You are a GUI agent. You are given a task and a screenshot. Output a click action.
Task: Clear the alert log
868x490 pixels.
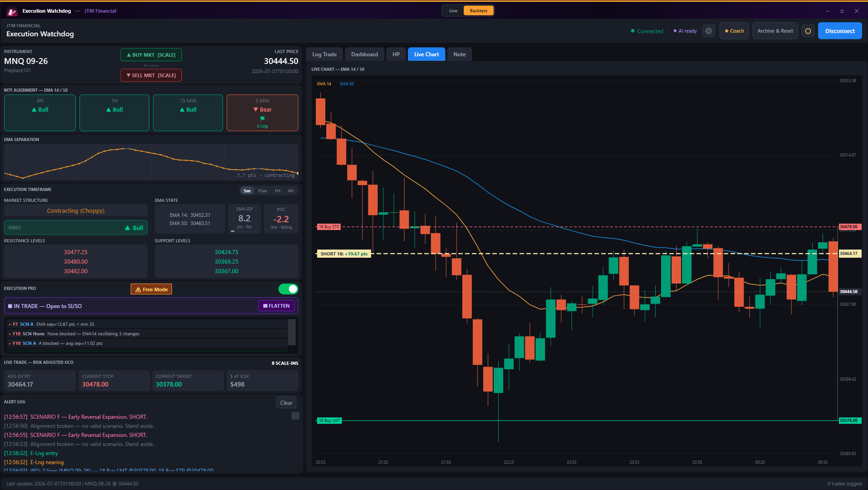[286, 403]
